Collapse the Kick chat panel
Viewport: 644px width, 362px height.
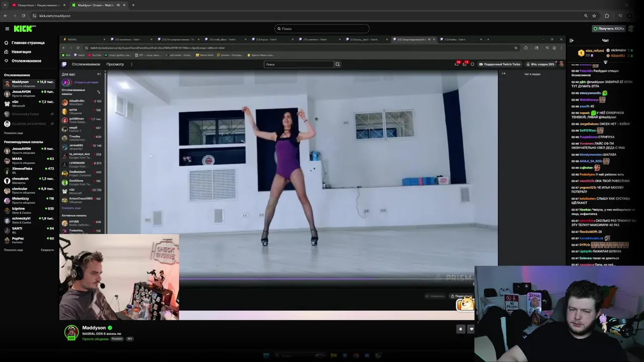(x=571, y=40)
